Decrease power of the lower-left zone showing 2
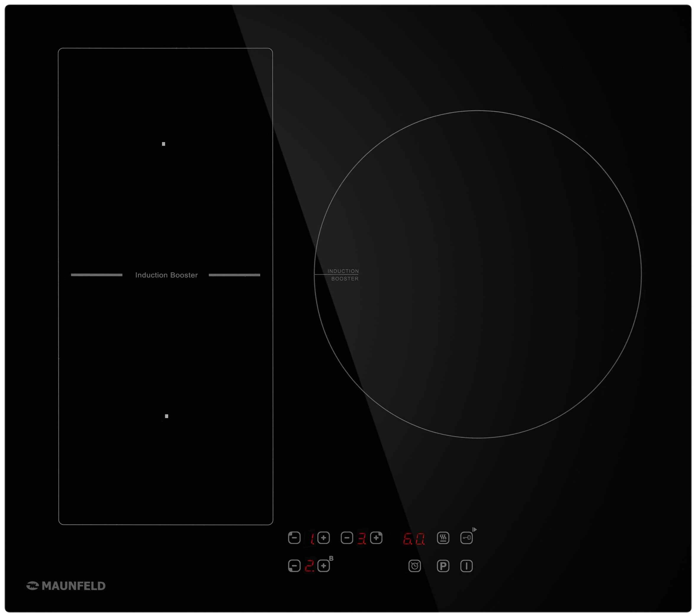The width and height of the screenshot is (695, 616). pyautogui.click(x=294, y=566)
